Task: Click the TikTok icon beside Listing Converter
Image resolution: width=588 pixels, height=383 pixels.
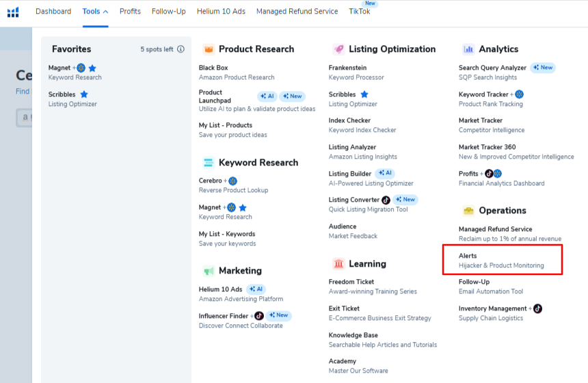Action: [x=386, y=200]
